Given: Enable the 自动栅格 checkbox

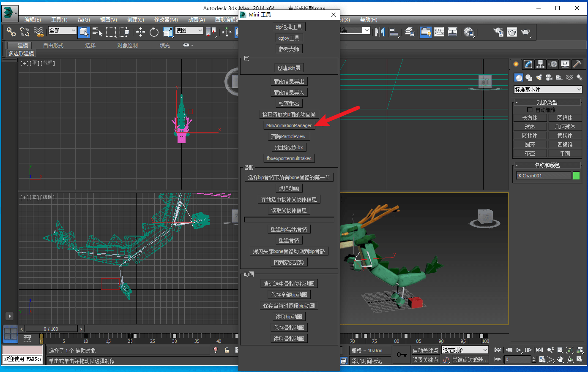Looking at the screenshot, I should pos(530,110).
